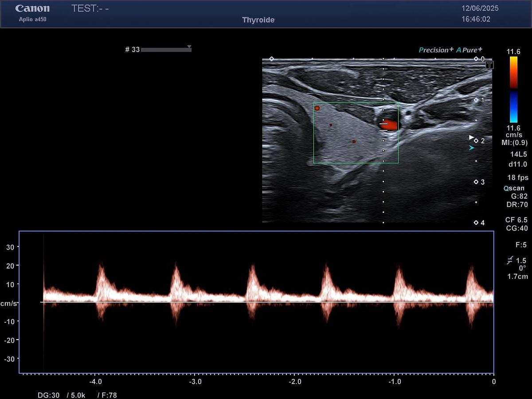This screenshot has height=399, width=532.
Task: Click the spectral Doppler baseline
Action: tap(266, 302)
